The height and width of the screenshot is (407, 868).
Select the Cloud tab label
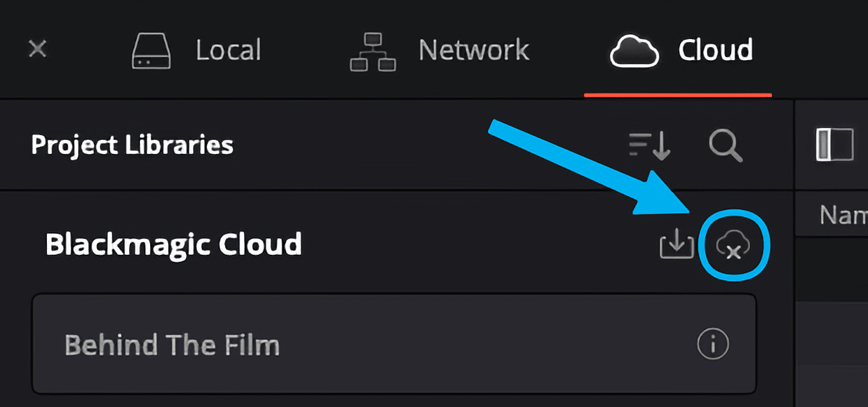pyautogui.click(x=716, y=51)
